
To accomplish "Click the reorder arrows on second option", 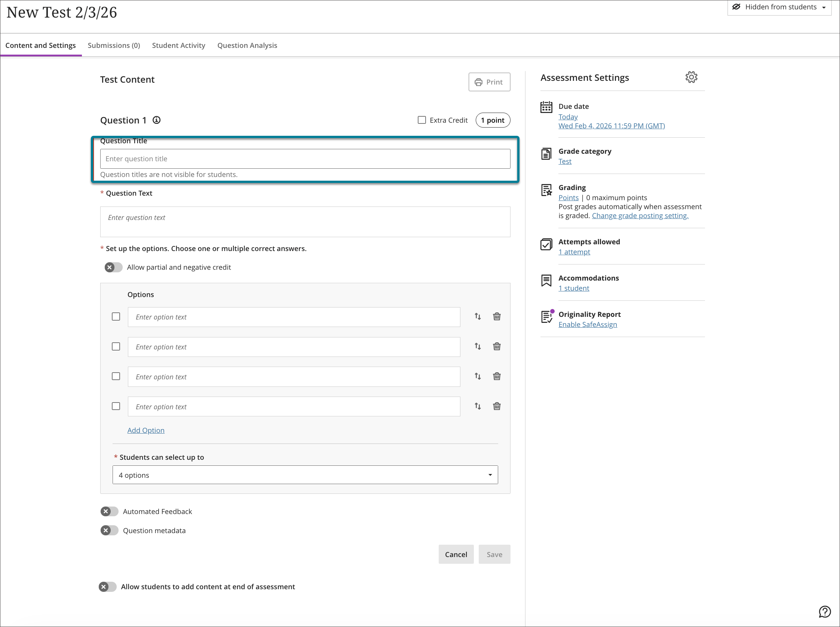I will tap(477, 346).
